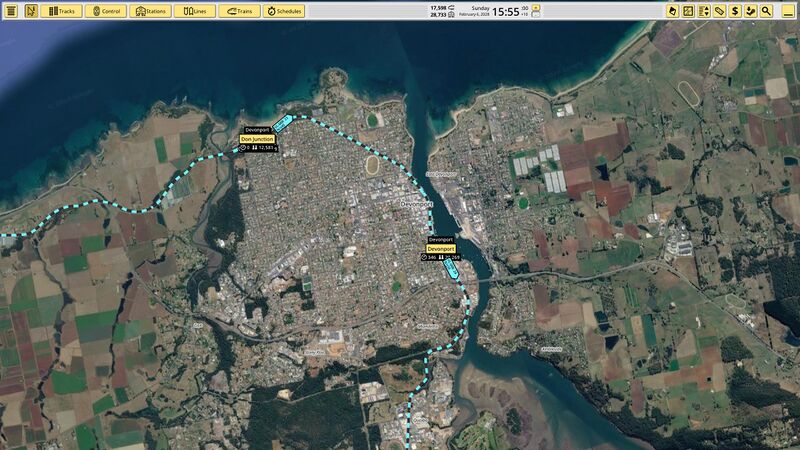The height and width of the screenshot is (450, 800).
Task: Open the Trains menu
Action: click(x=239, y=11)
